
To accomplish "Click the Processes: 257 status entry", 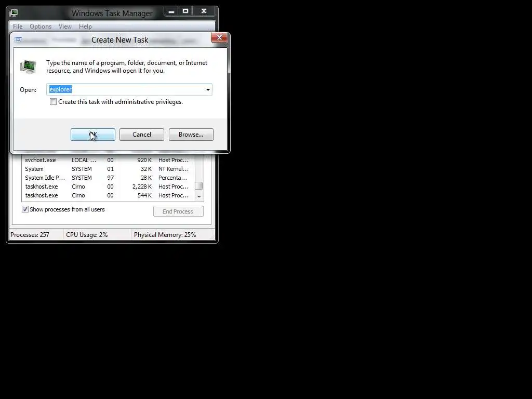I will point(30,235).
